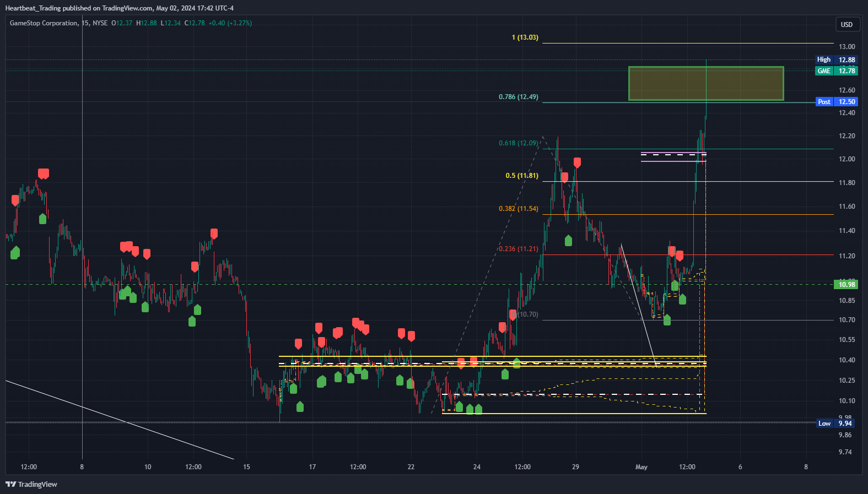Click the date 29 on time axis
Viewport: 868px width, 494px height.
click(x=575, y=467)
